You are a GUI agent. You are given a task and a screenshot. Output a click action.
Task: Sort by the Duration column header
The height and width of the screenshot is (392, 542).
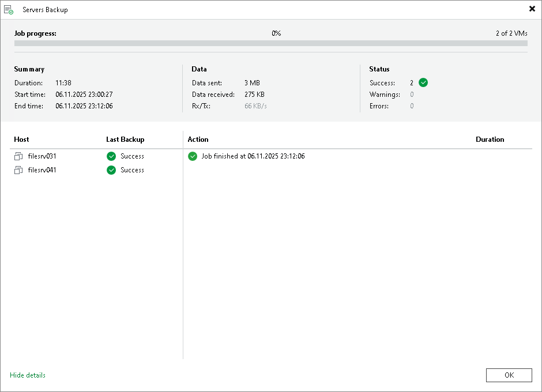[490, 140]
